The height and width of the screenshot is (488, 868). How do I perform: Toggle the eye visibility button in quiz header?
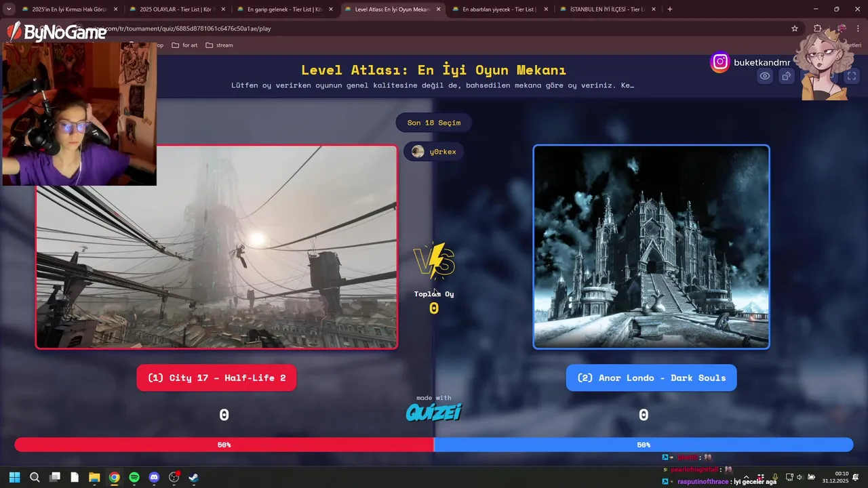765,76
